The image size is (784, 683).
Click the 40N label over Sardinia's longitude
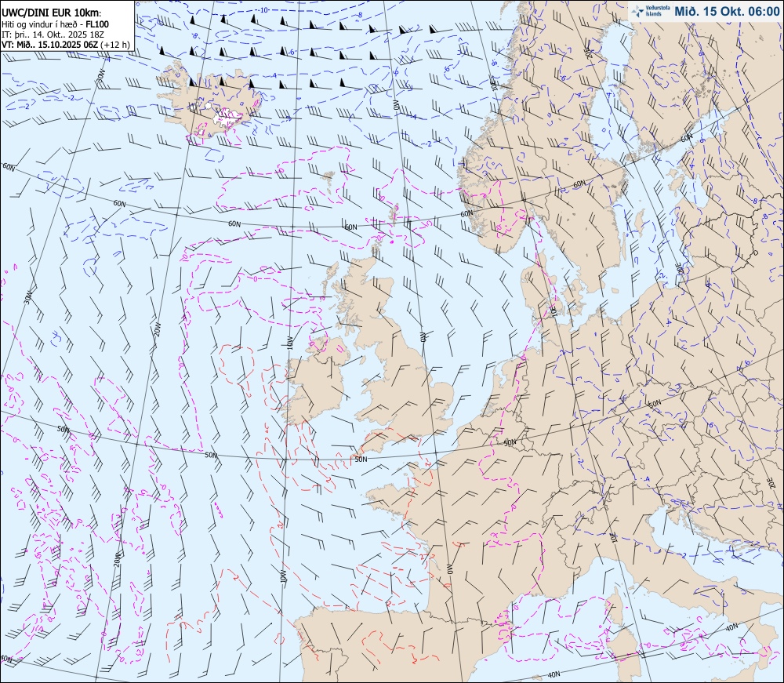point(554,675)
